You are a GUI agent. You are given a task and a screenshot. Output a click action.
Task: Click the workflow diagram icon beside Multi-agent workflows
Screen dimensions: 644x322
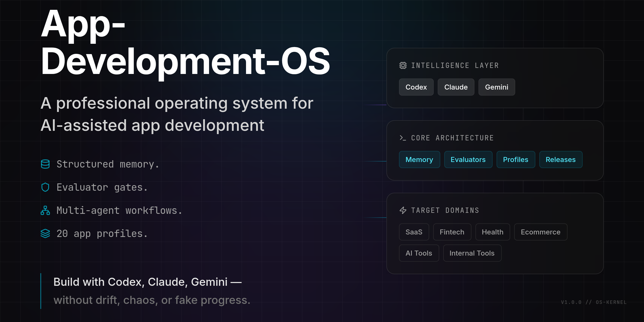click(45, 210)
